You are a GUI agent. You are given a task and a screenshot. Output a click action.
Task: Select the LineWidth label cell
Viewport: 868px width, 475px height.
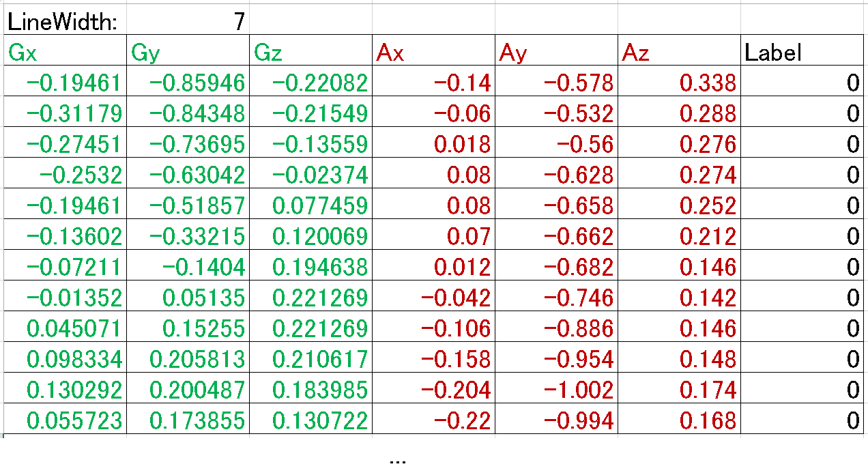pos(65,22)
